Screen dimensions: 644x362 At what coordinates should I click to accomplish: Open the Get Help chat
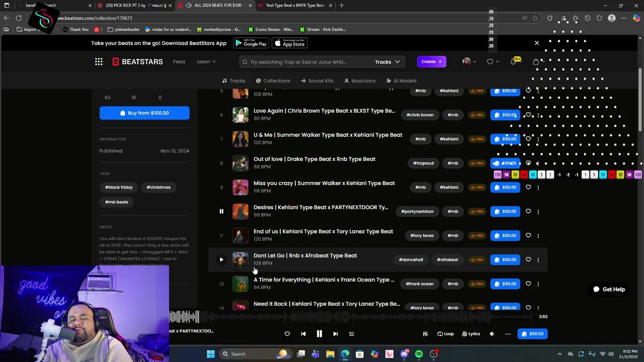(x=609, y=289)
